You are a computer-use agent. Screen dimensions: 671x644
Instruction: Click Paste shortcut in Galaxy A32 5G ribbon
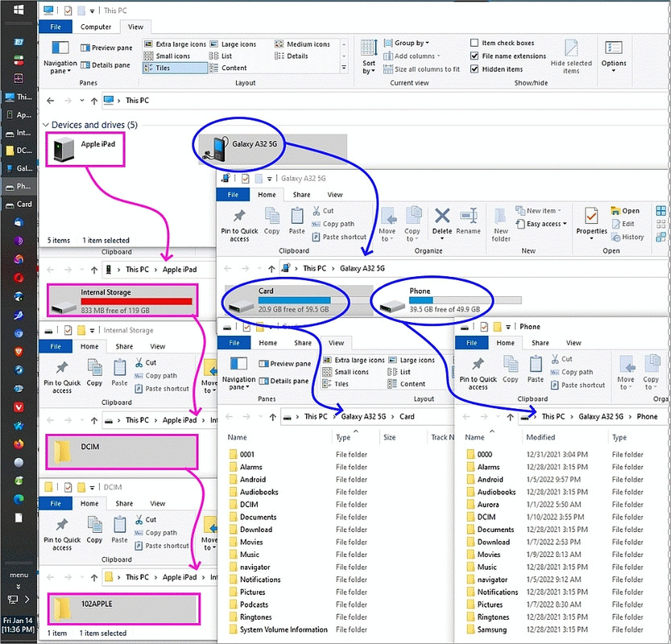[x=339, y=237]
